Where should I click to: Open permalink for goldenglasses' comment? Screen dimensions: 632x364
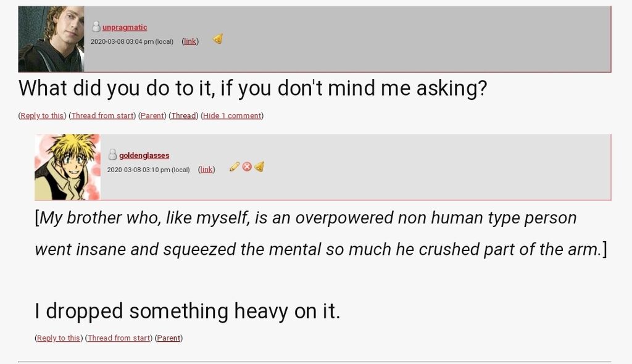pos(206,169)
